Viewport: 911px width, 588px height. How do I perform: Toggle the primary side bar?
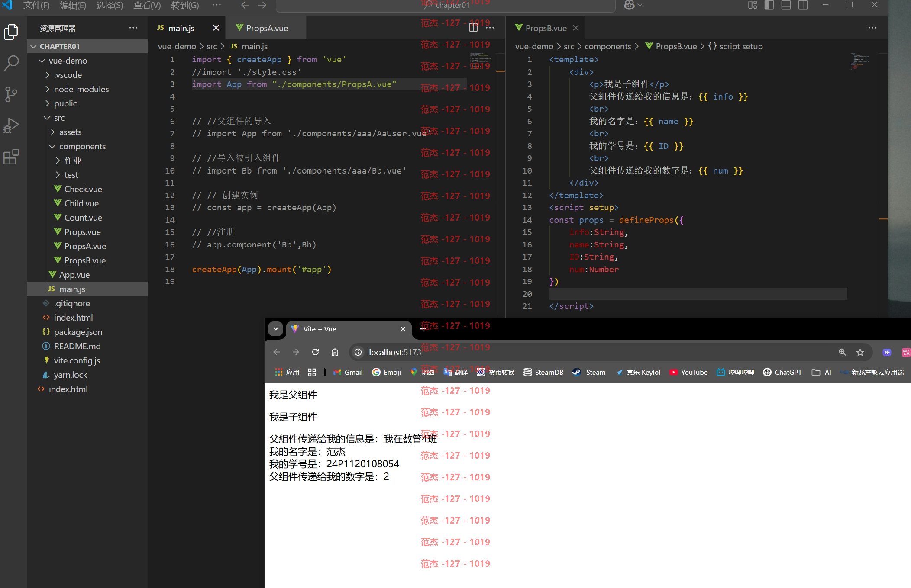tap(769, 5)
